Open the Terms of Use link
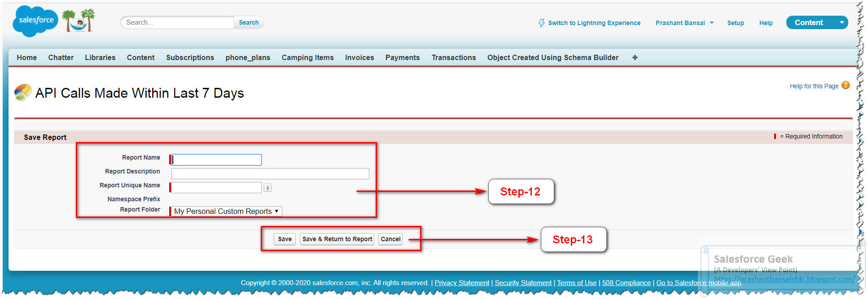 (x=577, y=283)
